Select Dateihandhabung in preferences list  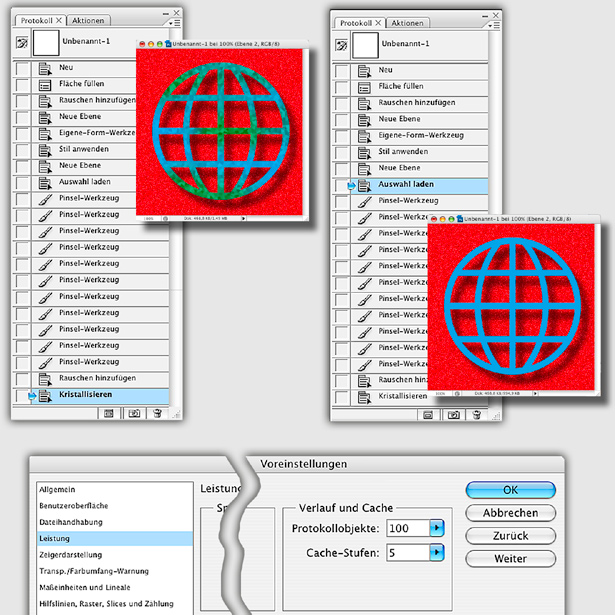click(x=115, y=522)
